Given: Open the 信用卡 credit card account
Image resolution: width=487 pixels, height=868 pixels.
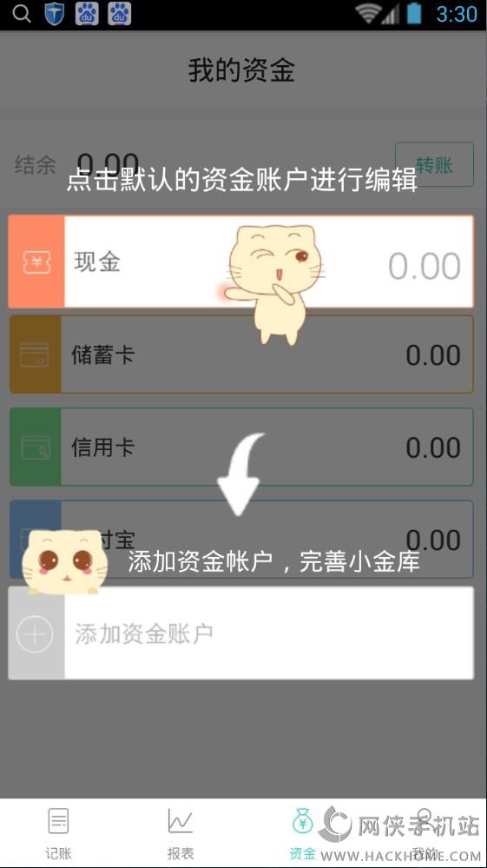Looking at the screenshot, I should pyautogui.click(x=241, y=447).
